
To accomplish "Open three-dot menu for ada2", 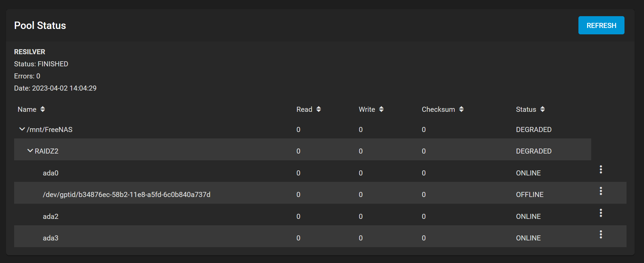I will click(601, 213).
